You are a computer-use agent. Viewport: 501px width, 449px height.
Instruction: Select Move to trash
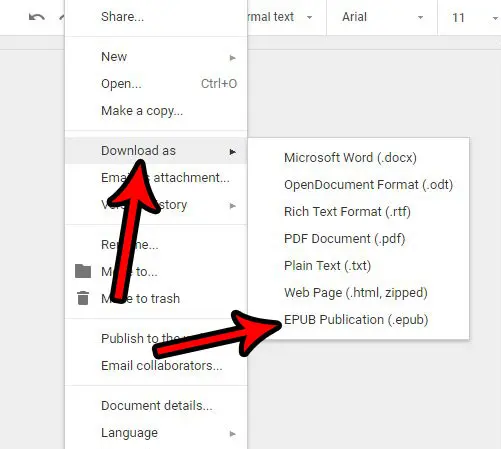pyautogui.click(x=156, y=298)
